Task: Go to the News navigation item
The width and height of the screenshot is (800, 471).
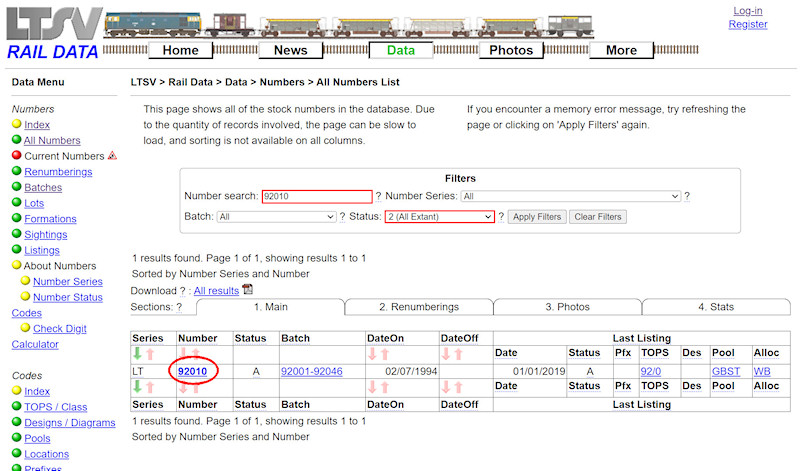Action: pyautogui.click(x=290, y=50)
